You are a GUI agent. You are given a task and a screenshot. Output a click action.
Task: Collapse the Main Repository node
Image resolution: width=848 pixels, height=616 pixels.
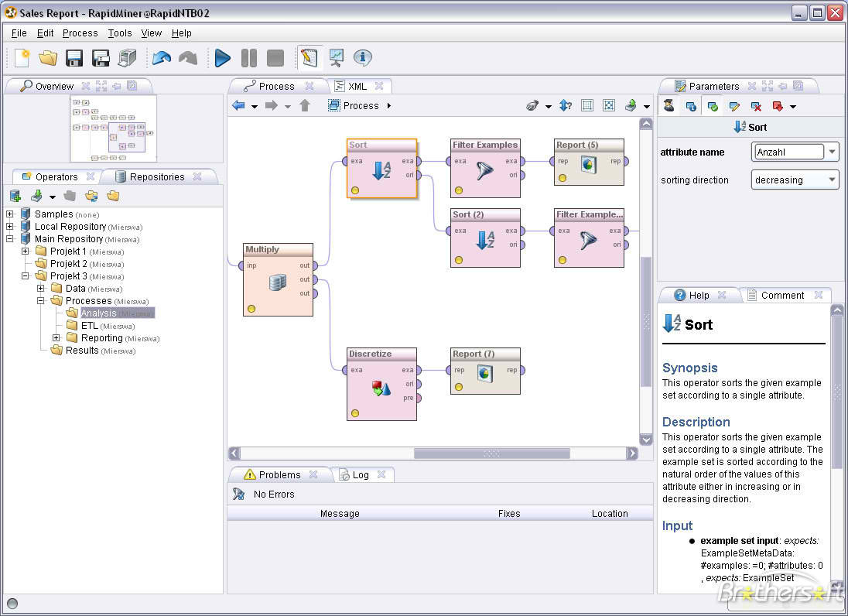(10, 238)
